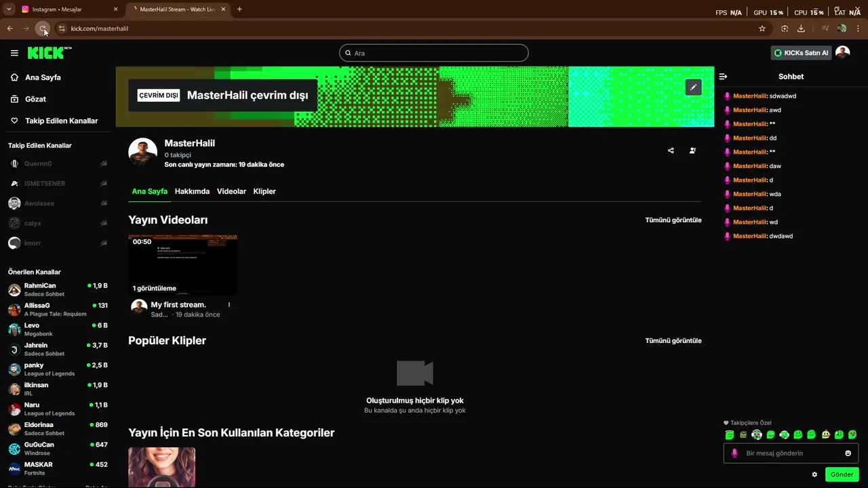Insert the pale emote with red hat
This screenshot has height=488, width=868.
[825, 434]
